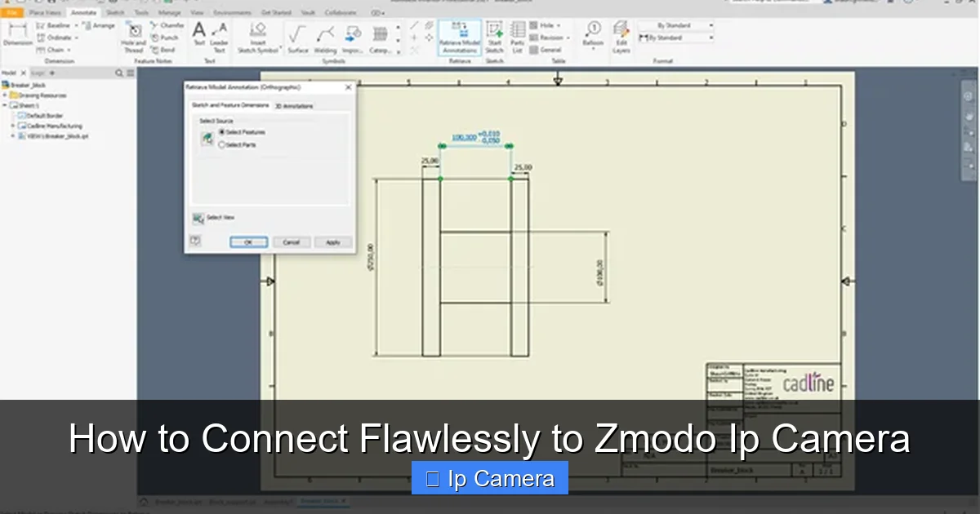
Task: Switch to the Tools ribbon tab
Action: [x=141, y=13]
